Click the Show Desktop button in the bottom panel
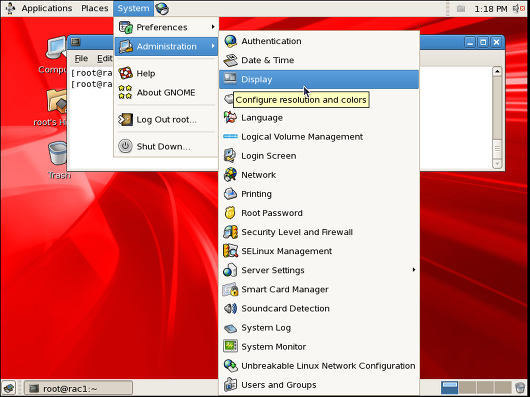Screen dimensions: 530x397 [x=9, y=388]
